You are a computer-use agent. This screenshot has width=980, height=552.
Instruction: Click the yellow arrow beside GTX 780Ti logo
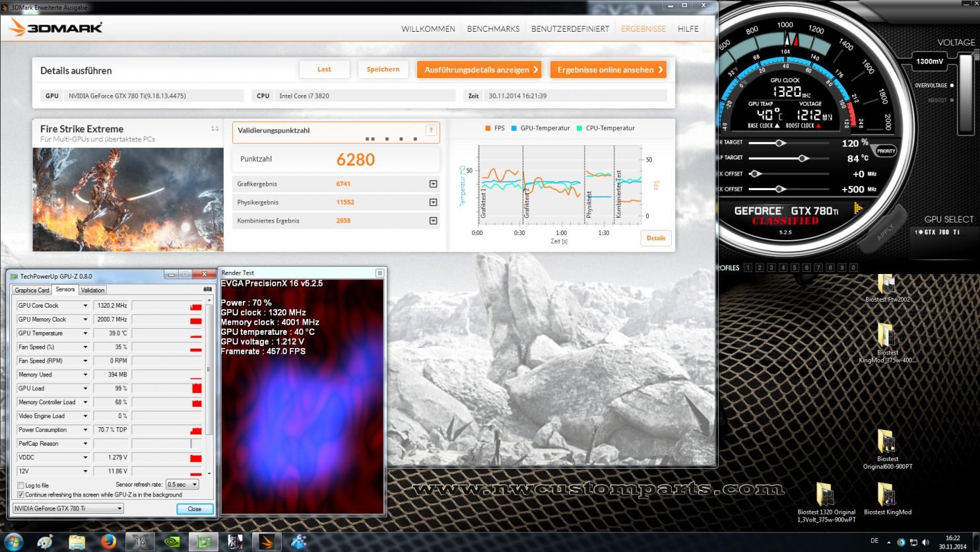(x=858, y=209)
